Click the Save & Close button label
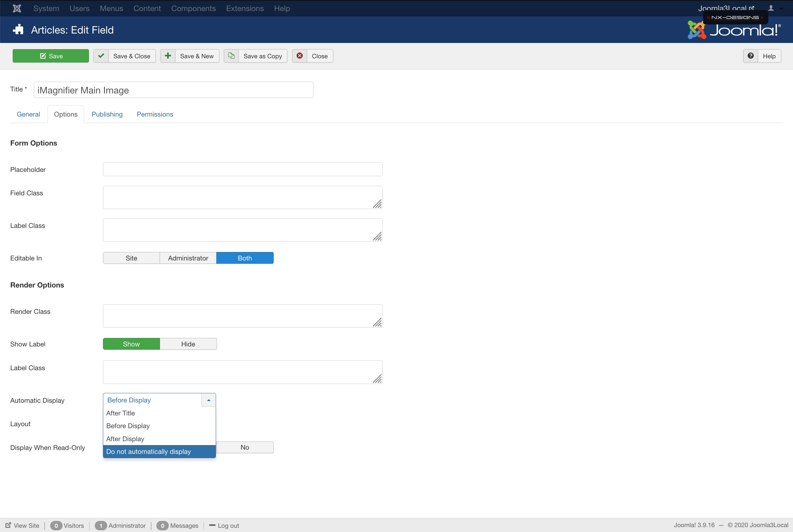The image size is (793, 532). [132, 56]
